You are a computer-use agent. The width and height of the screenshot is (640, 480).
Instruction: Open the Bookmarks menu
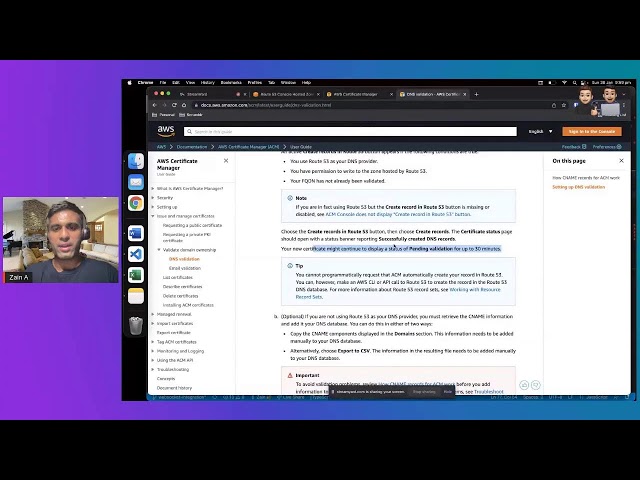231,82
